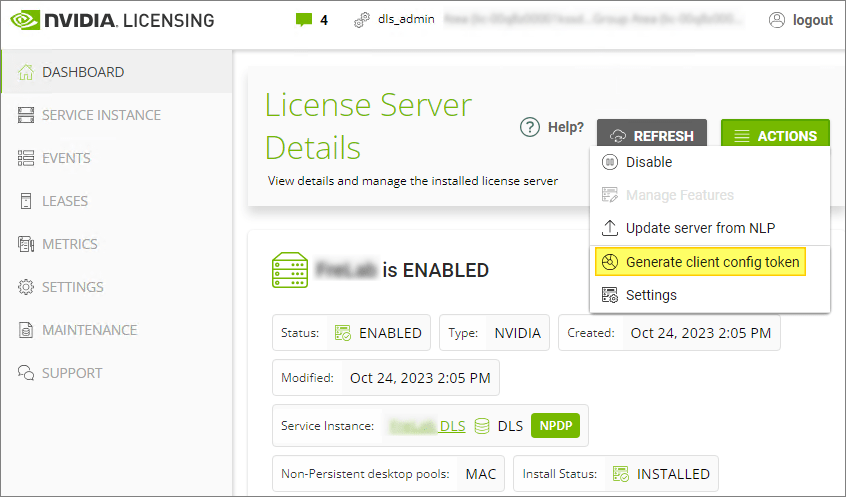Click the Metrics chart icon
The width and height of the screenshot is (846, 497).
click(x=26, y=244)
